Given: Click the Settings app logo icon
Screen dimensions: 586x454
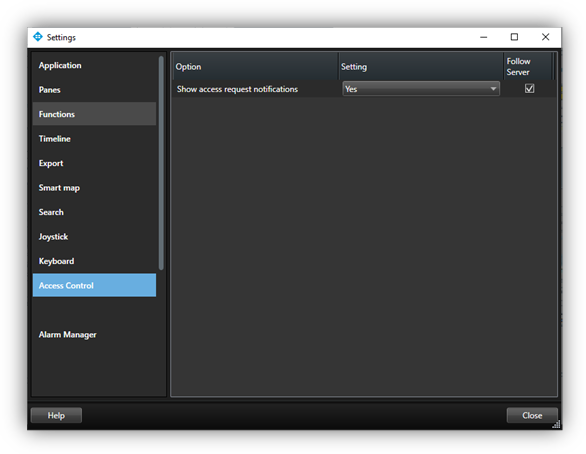Looking at the screenshot, I should tap(38, 37).
